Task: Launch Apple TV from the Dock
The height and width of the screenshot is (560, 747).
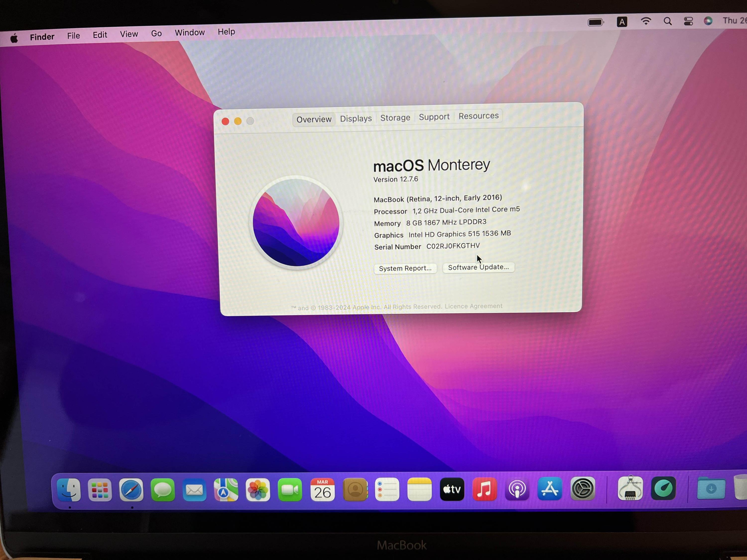Action: 452,489
